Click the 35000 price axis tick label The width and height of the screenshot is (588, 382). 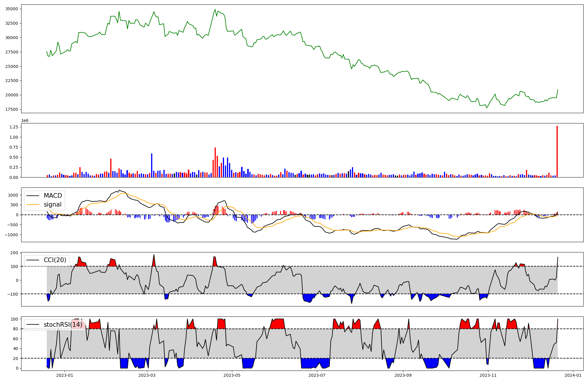click(x=12, y=9)
